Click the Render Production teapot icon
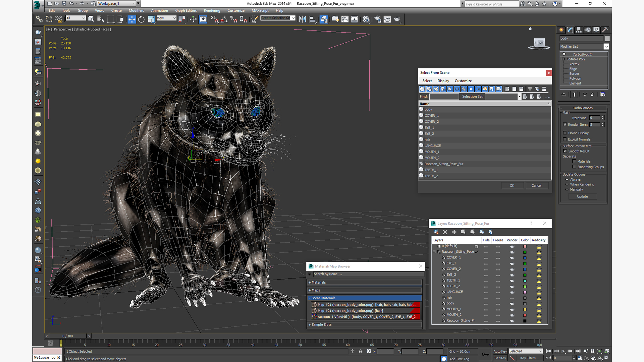 point(397,19)
